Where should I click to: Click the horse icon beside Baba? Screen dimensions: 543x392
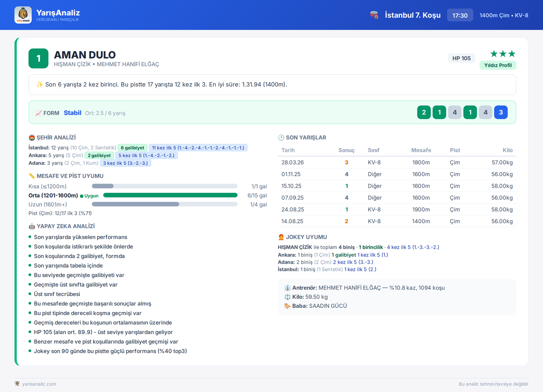click(287, 306)
